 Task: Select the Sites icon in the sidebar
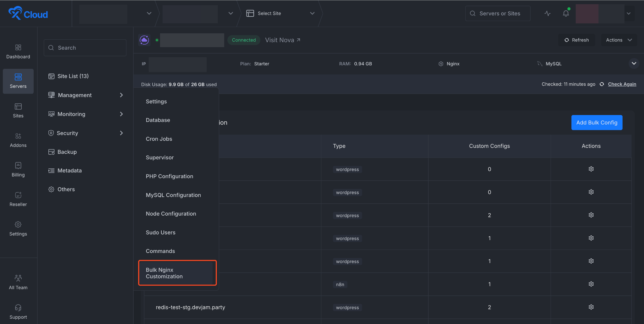coord(18,111)
